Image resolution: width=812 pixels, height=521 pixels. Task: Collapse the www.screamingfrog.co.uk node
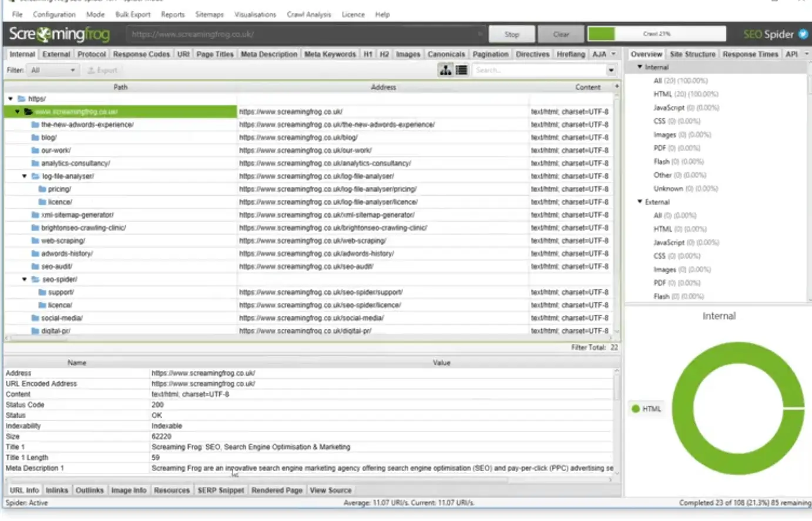pos(18,112)
